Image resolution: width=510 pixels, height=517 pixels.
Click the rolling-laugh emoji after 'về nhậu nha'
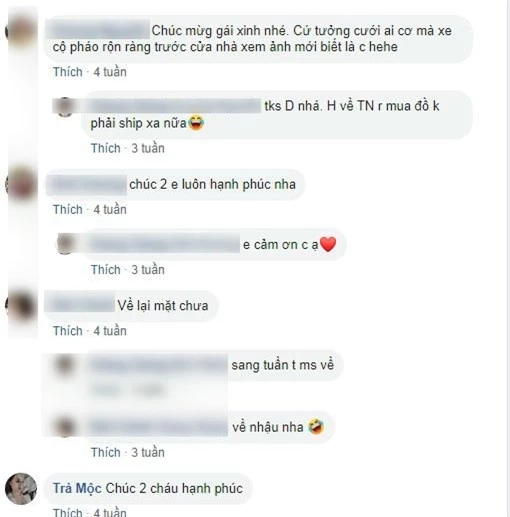coord(316,427)
